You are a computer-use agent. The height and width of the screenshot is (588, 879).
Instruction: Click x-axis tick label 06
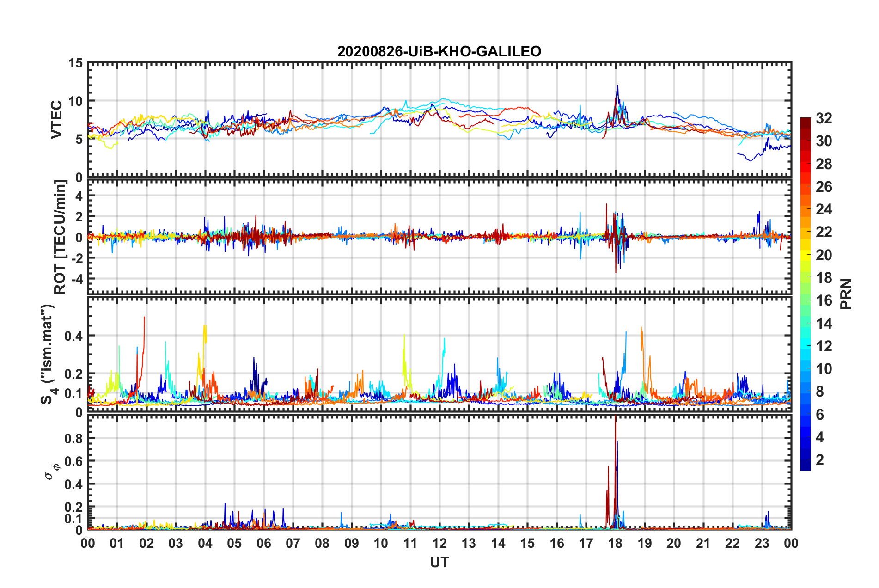pyautogui.click(x=264, y=543)
